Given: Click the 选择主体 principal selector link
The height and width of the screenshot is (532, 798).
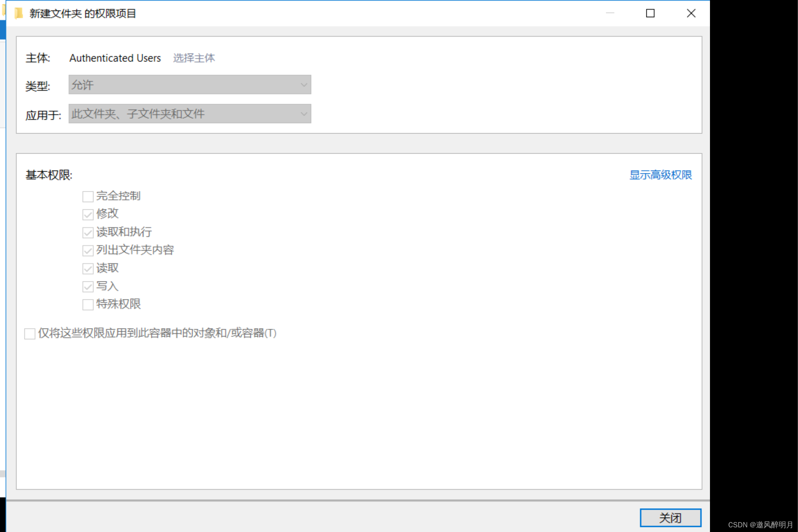Looking at the screenshot, I should click(x=194, y=57).
